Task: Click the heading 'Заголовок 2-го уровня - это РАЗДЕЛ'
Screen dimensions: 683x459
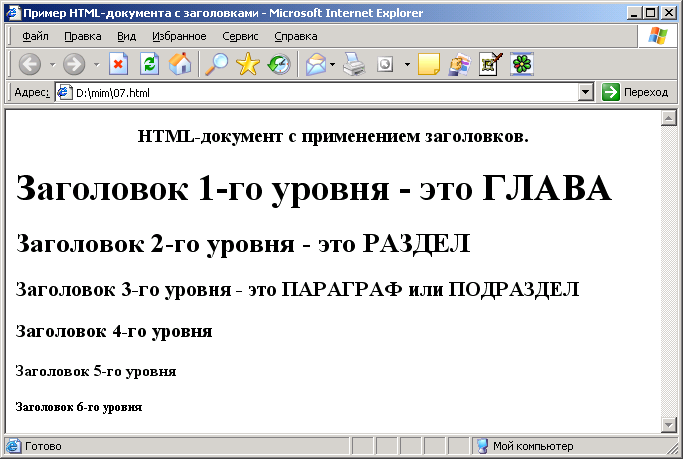Action: [x=243, y=244]
